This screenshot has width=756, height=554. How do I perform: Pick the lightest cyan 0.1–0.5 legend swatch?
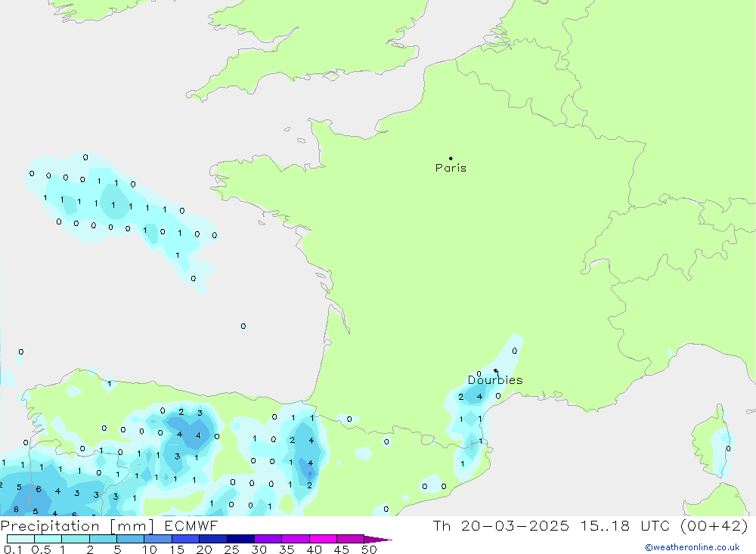coord(20,539)
